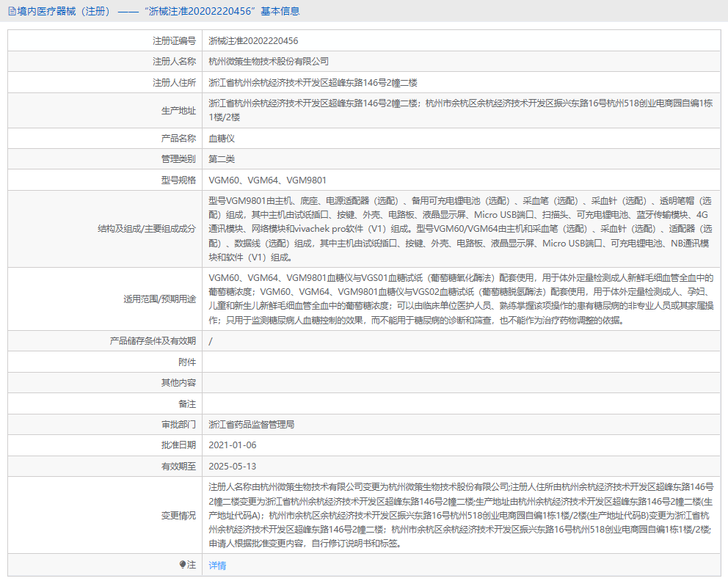Click the document icon before the page title
The width and height of the screenshot is (728, 581).
(x=11, y=10)
